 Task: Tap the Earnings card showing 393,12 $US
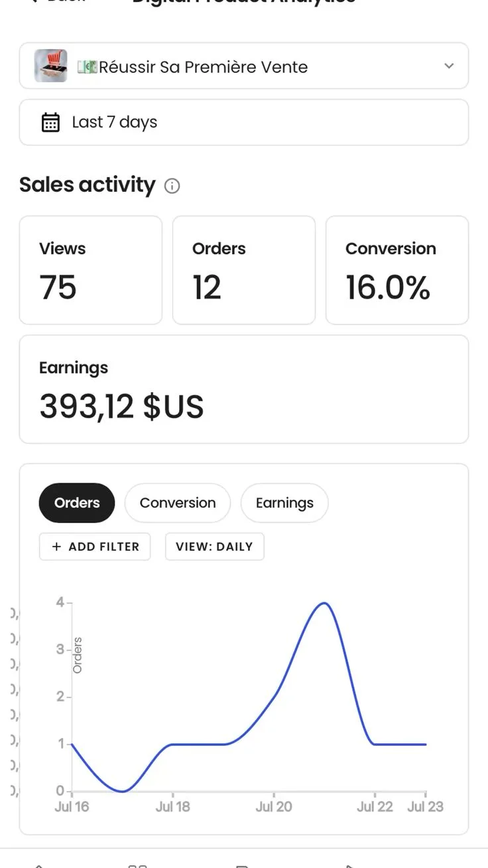pos(243,389)
